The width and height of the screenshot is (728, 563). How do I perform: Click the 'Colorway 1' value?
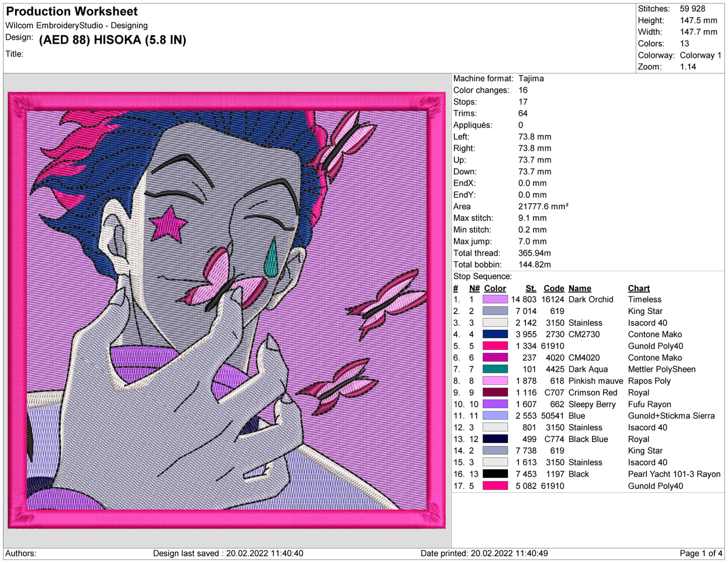(700, 55)
